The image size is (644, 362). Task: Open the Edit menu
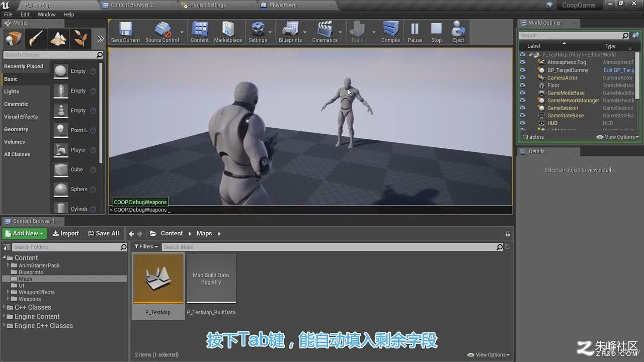point(25,15)
